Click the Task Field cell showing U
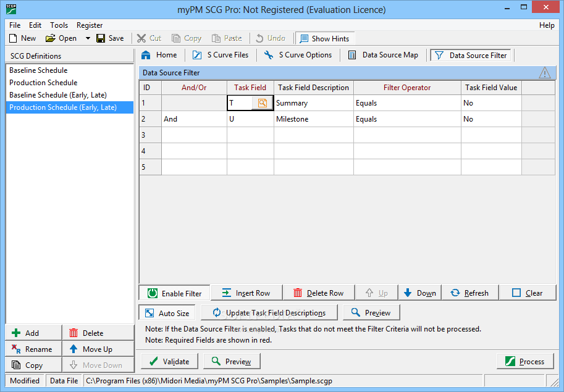Viewport: 564px width, 392px height. 250,119
